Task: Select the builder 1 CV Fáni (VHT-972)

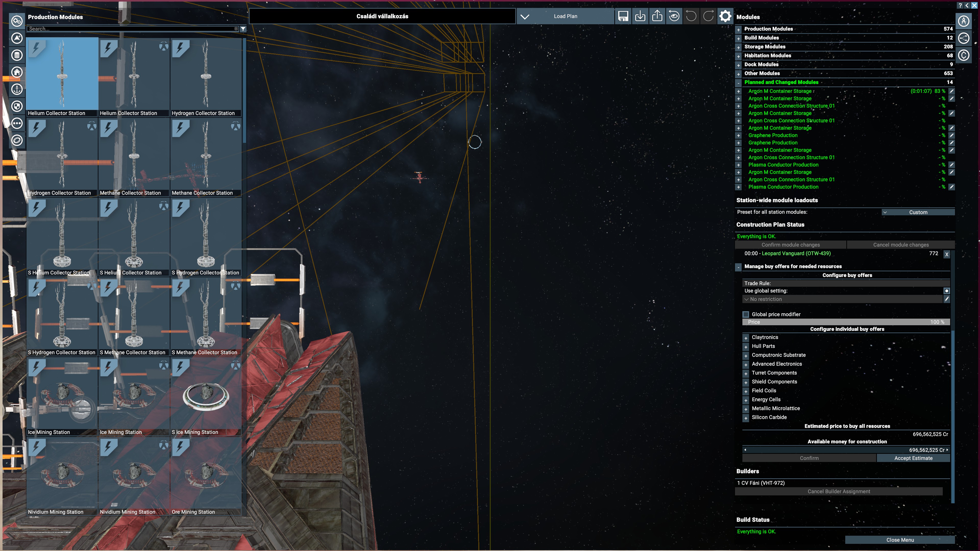Action: coord(761,483)
